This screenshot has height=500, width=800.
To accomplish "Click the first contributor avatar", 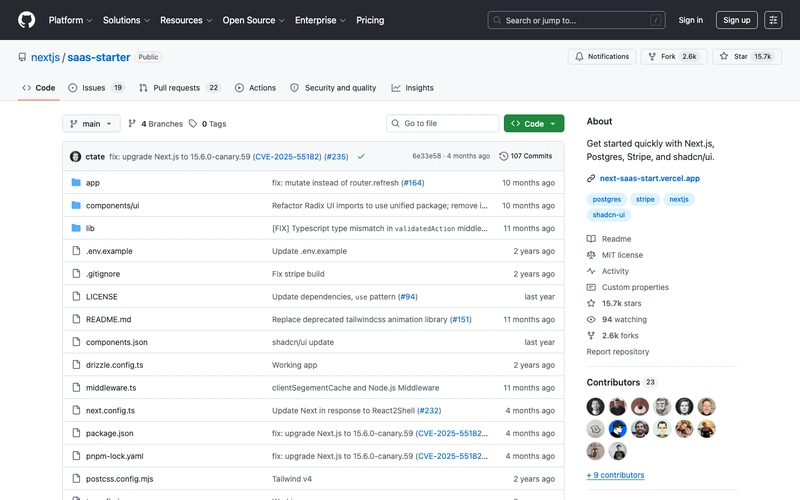I will [596, 406].
